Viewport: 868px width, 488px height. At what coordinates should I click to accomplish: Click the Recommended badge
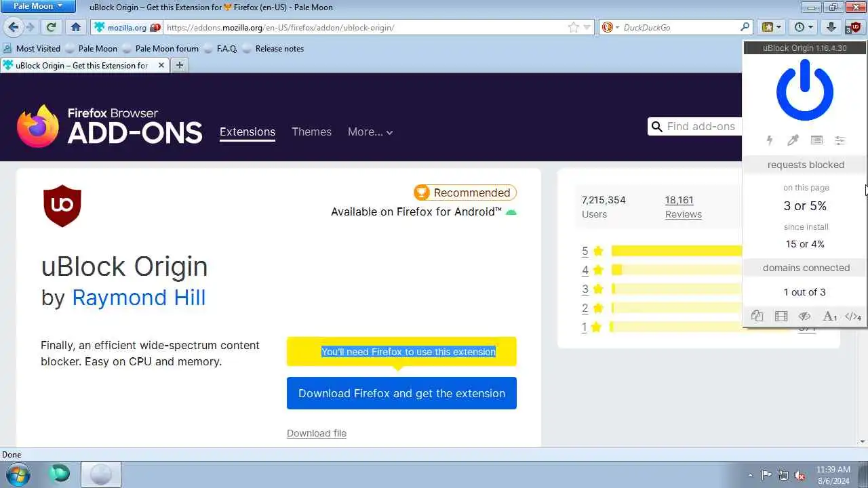coord(465,192)
